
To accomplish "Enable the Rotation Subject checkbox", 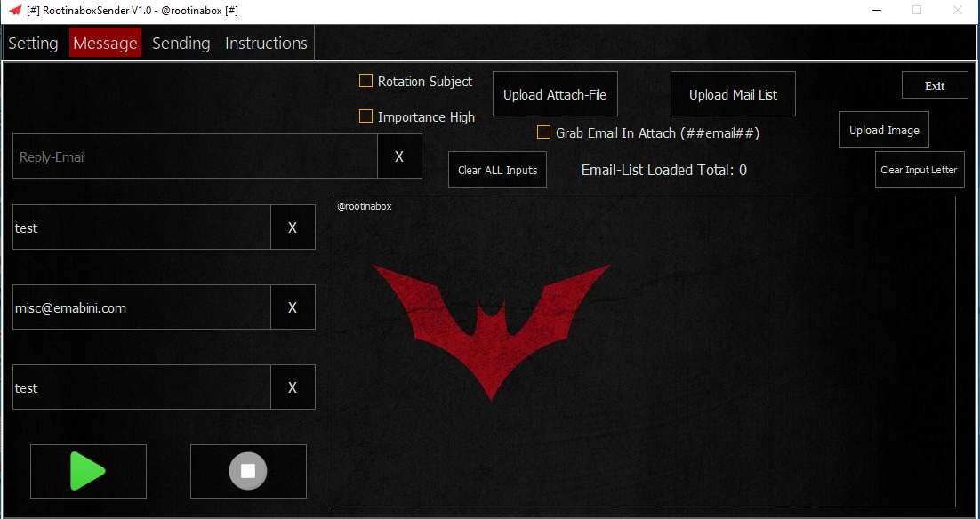I will tap(365, 81).
